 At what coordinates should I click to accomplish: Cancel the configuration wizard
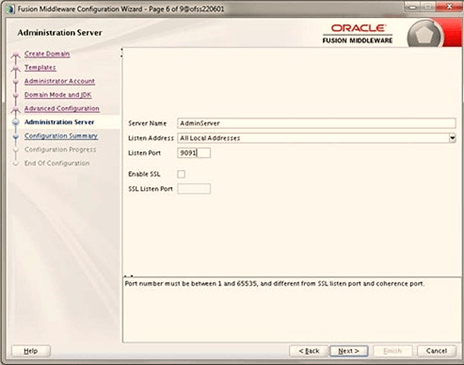436,351
